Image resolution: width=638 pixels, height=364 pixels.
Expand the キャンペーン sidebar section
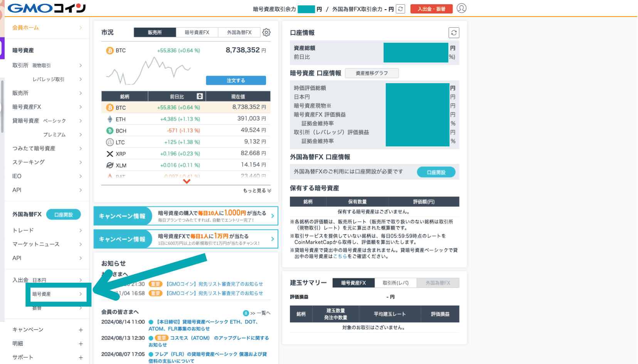[81, 330]
